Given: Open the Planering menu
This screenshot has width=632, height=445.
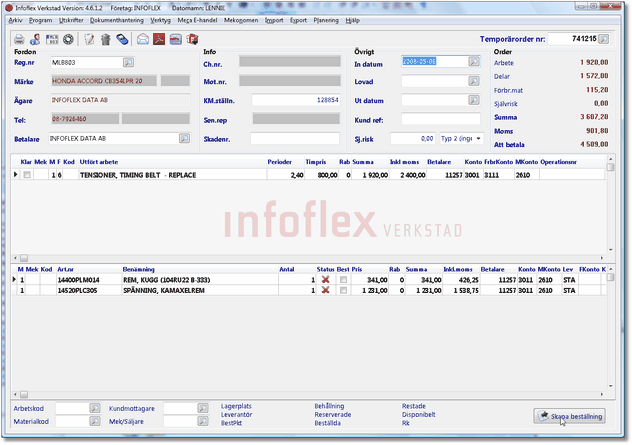Looking at the screenshot, I should [326, 20].
